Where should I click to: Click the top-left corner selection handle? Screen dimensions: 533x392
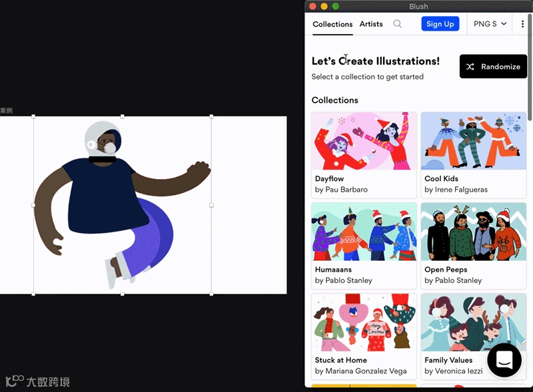pos(33,116)
